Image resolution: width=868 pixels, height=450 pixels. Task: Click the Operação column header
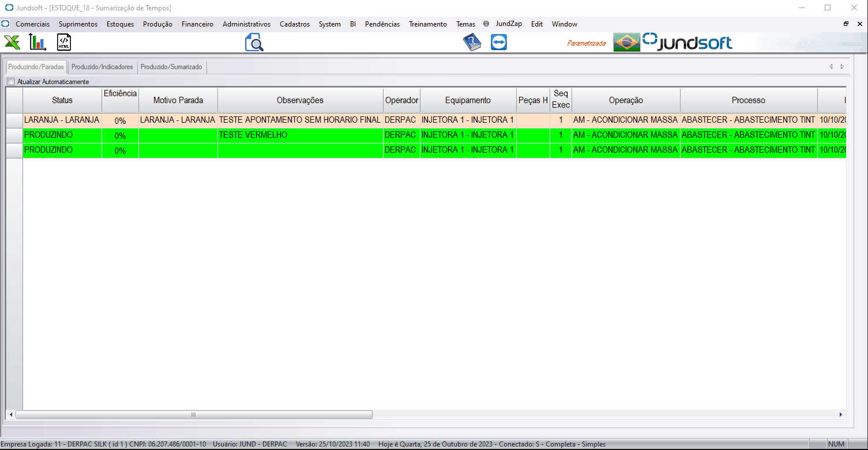(x=626, y=100)
